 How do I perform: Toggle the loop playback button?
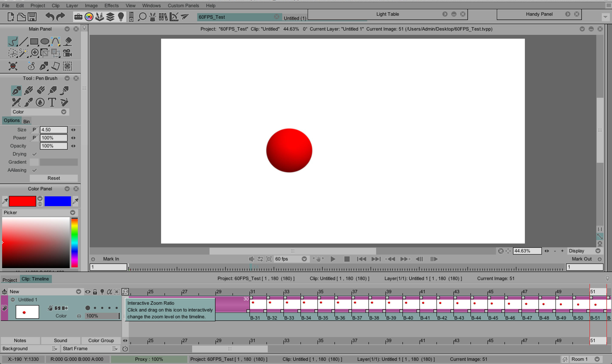[260, 259]
